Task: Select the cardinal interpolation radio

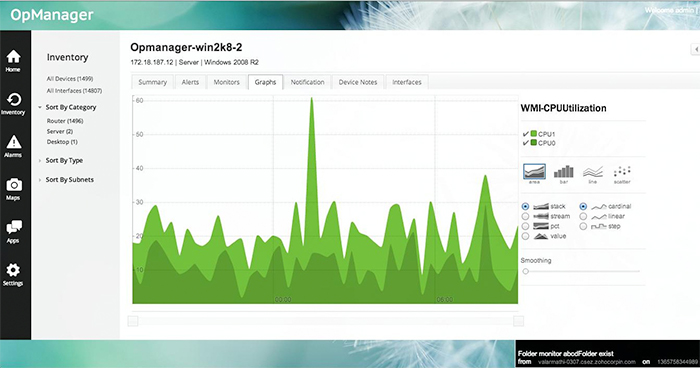Action: click(583, 207)
